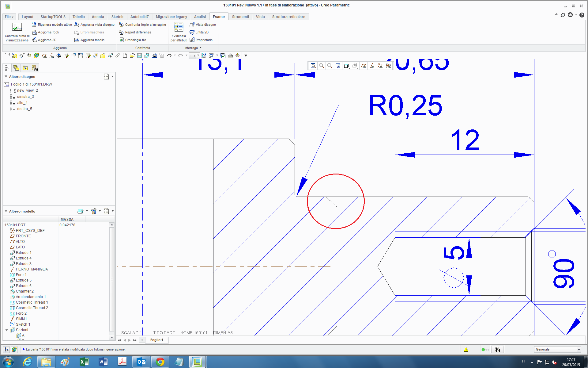Screen dimensions: 588x368
Task: Expand the Sezioni node in model tree
Action: [7, 330]
